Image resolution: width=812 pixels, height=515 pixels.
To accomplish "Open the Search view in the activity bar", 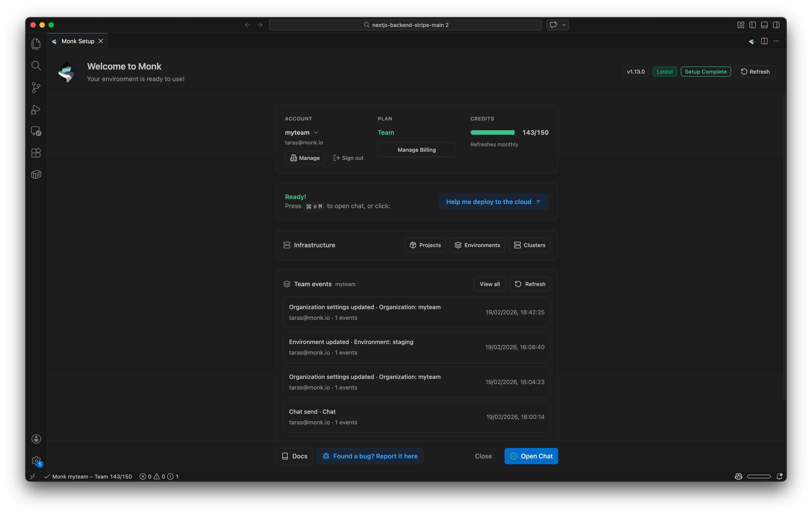I will click(36, 65).
